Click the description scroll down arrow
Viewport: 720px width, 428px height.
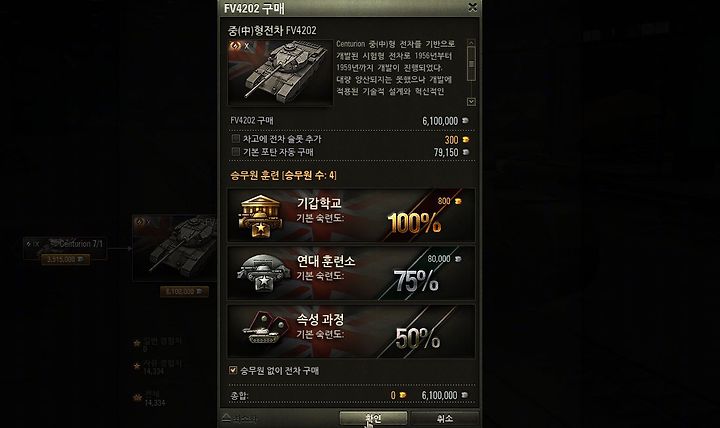click(471, 101)
